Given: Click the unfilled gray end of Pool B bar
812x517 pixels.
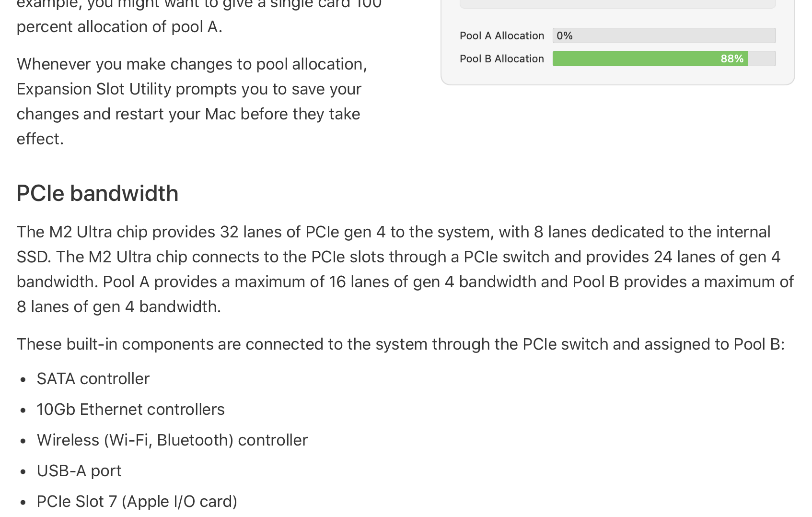Looking at the screenshot, I should point(762,59).
